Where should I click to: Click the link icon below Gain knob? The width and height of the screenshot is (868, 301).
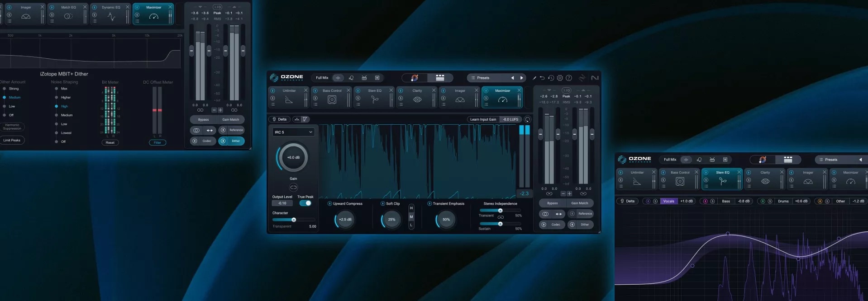(x=293, y=187)
